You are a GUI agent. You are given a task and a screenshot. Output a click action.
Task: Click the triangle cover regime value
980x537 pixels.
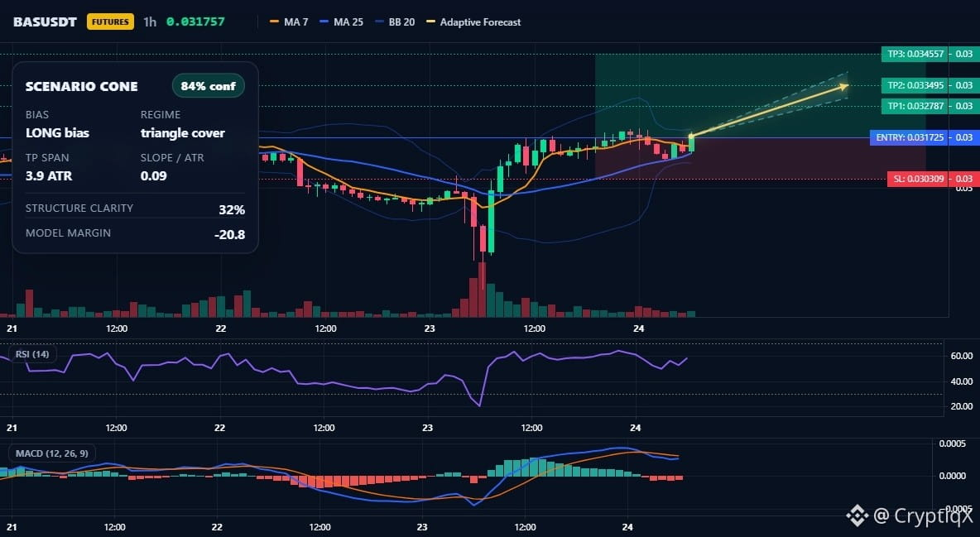pyautogui.click(x=182, y=133)
